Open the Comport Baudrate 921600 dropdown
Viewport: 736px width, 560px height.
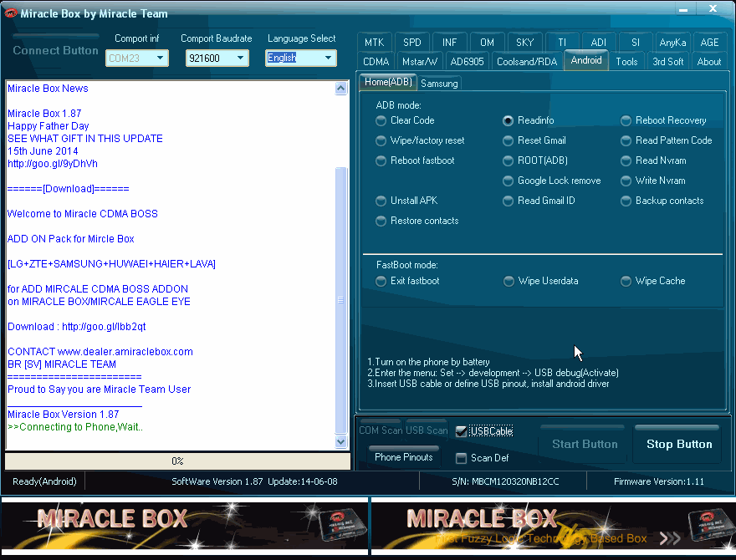click(217, 59)
